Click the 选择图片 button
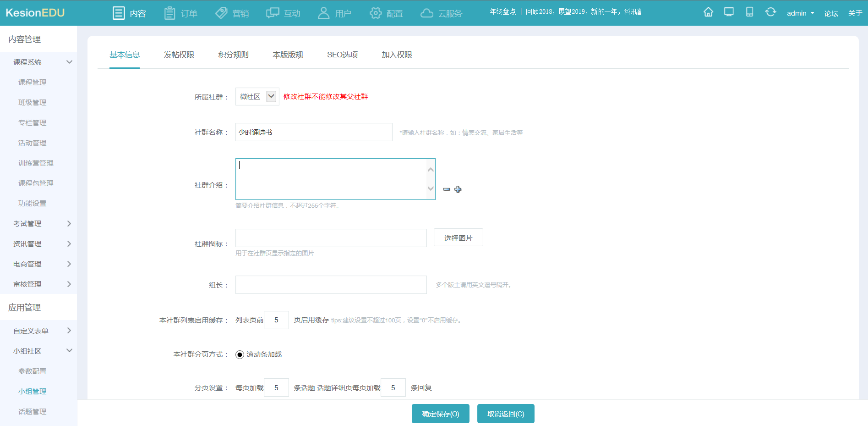The height and width of the screenshot is (426, 868). coord(458,238)
